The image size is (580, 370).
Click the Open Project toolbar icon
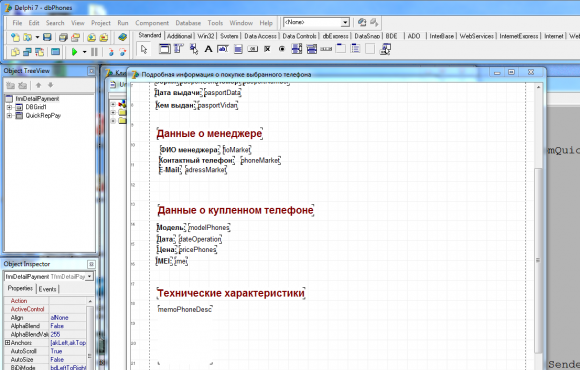coord(75,37)
